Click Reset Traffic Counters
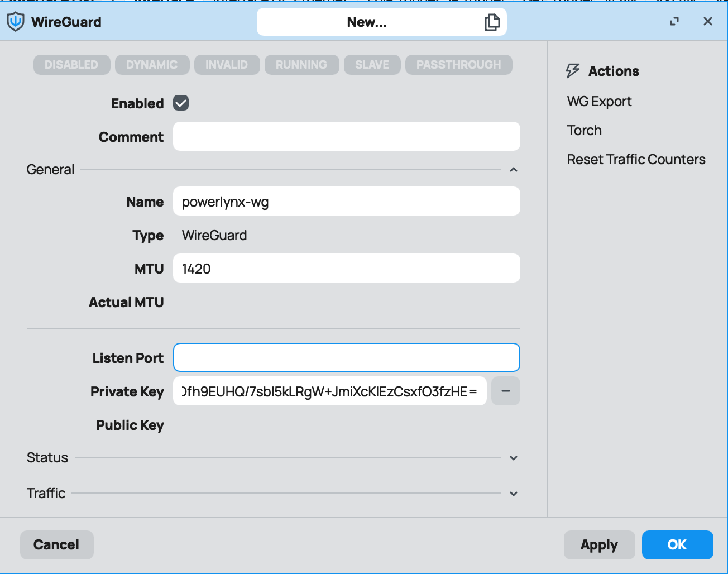728x574 pixels. [x=636, y=160]
